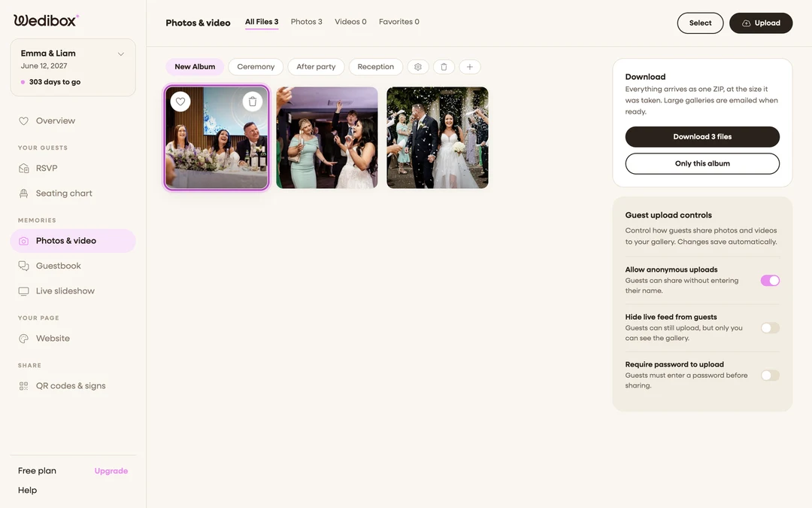
Task: Open Guestbook label
Action: pyautogui.click(x=59, y=266)
